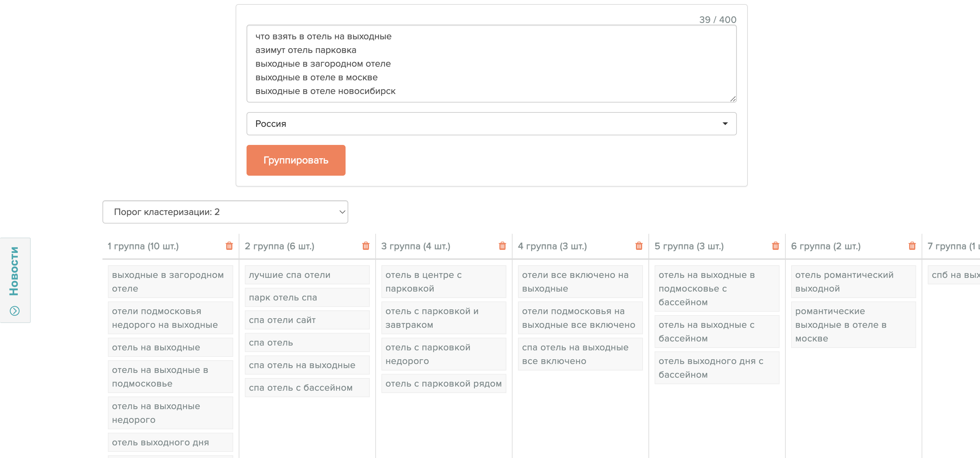Click the "4 группа (3 шт.)" header
This screenshot has width=980, height=458.
552,246
